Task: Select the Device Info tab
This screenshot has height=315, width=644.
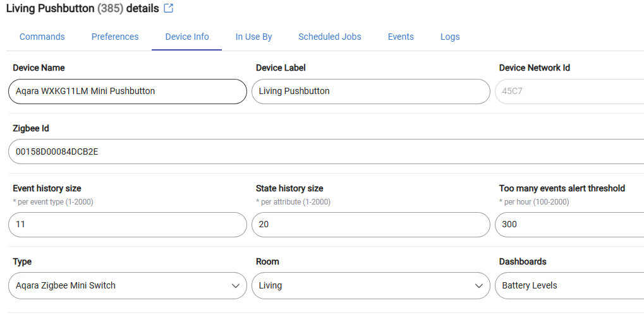Action: click(187, 37)
